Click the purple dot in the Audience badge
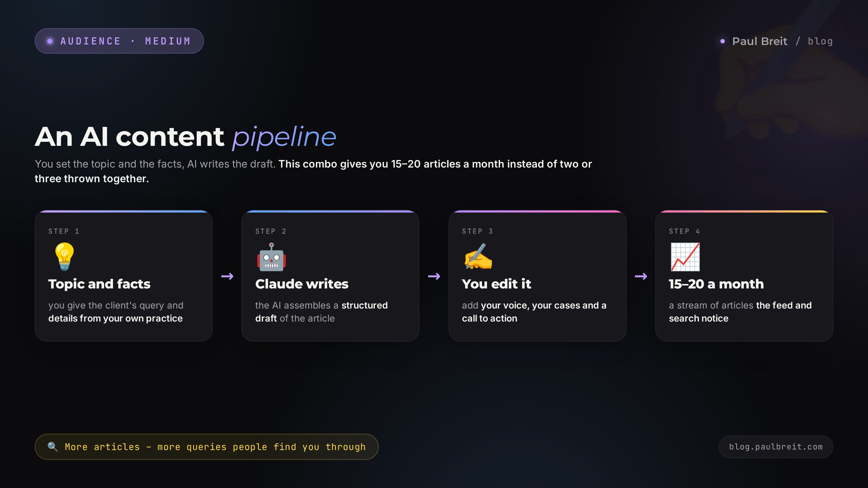868x488 pixels. pos(50,41)
